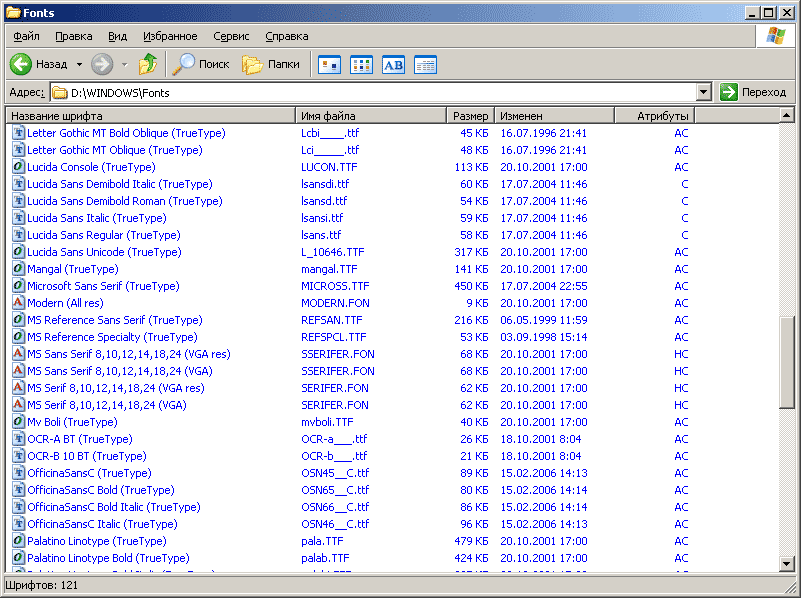Open the Сервис menu
801x598 pixels.
click(231, 36)
